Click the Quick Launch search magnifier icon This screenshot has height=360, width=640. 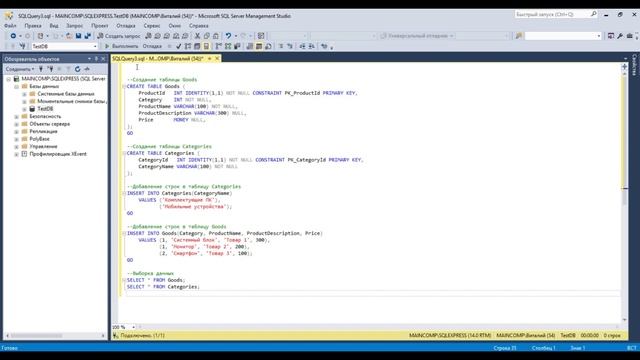593,14
